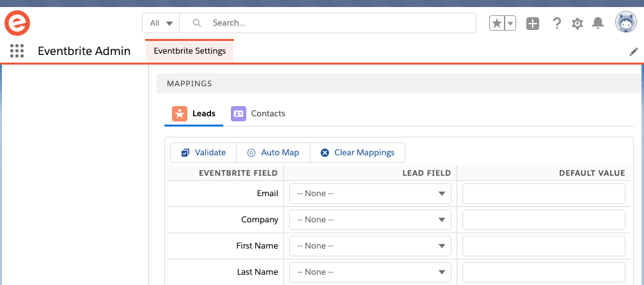Click the Auto Map button
Viewport: 644px width, 285px height.
(x=273, y=153)
